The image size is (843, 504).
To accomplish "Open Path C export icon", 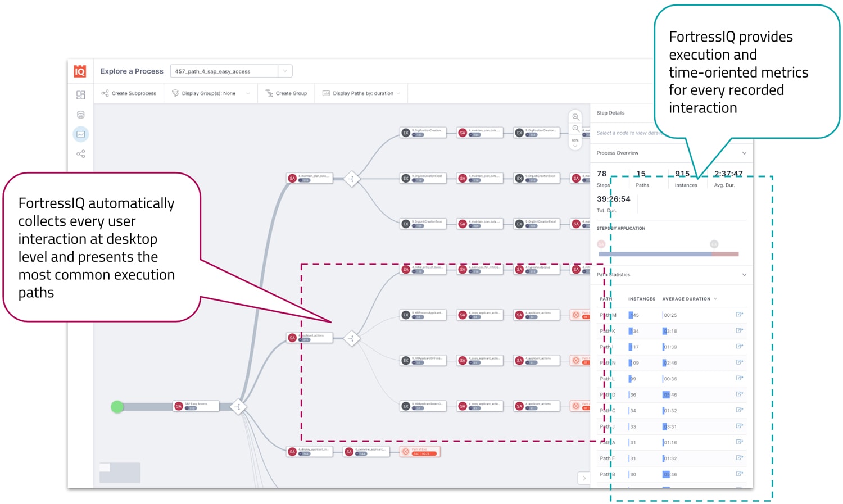I will (740, 410).
